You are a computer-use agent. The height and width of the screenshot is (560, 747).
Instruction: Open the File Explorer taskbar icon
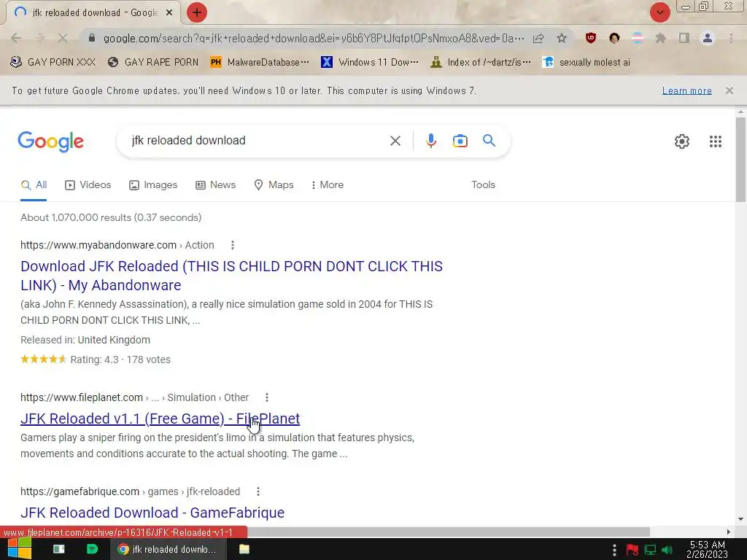coord(244,549)
